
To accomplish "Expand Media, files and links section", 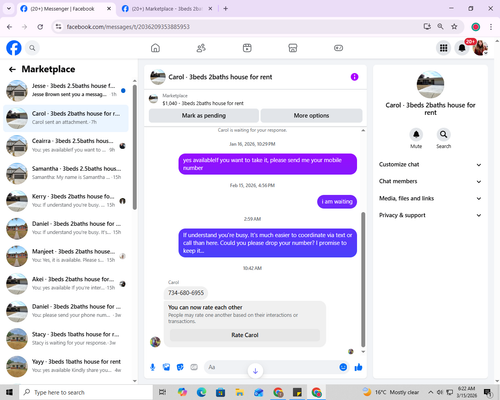I will click(x=430, y=198).
